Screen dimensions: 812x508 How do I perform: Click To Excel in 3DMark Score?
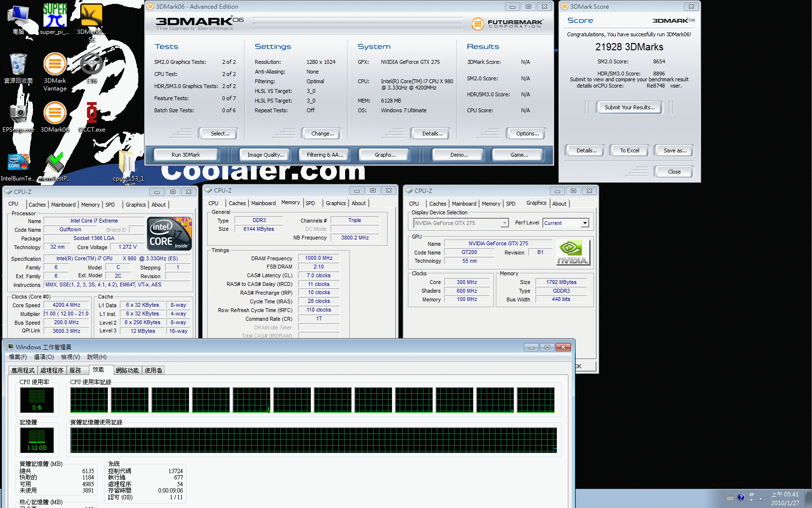click(x=629, y=150)
